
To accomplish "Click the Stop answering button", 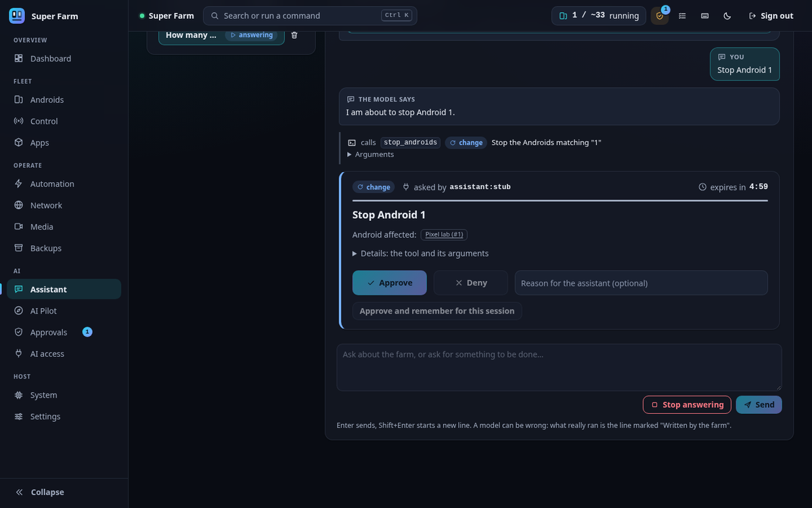I will tap(687, 405).
